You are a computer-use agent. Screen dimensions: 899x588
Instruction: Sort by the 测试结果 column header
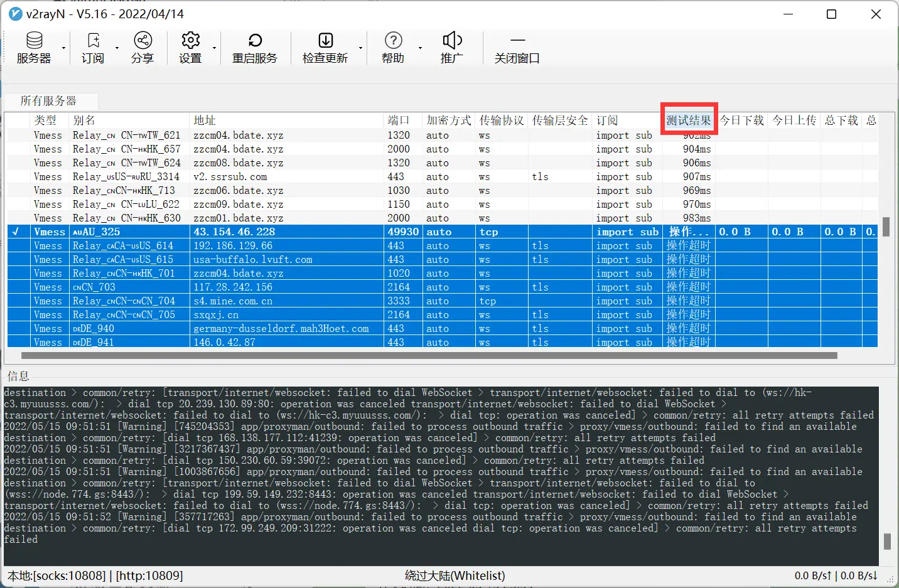(689, 120)
